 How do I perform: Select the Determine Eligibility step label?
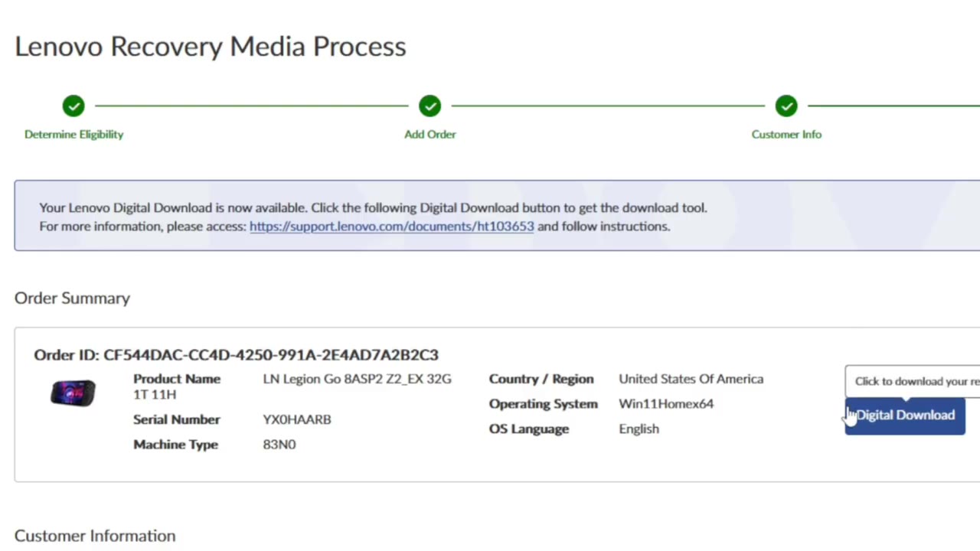73,135
